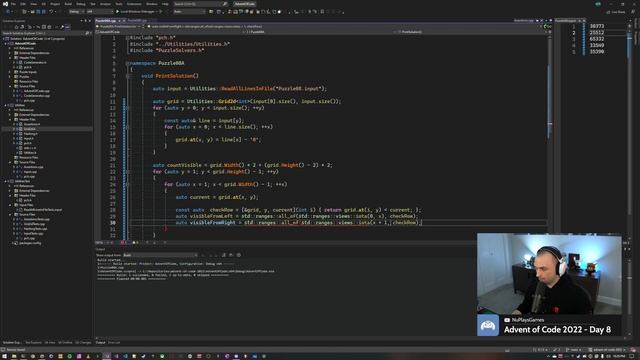This screenshot has width=640, height=360.
Task: Select Grid2dTests.cpp in Solution Explorer
Action: pos(34,224)
